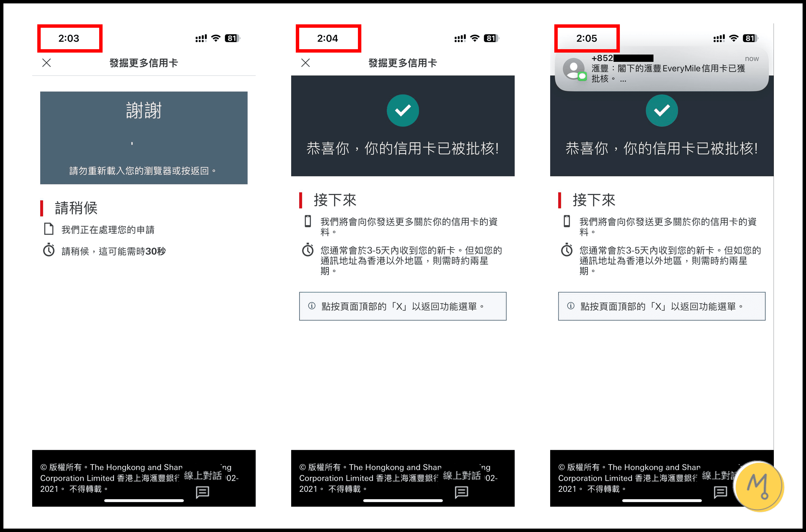Click the stopwatch icon on the 2:04 screen
The width and height of the screenshot is (806, 532).
pyautogui.click(x=308, y=250)
